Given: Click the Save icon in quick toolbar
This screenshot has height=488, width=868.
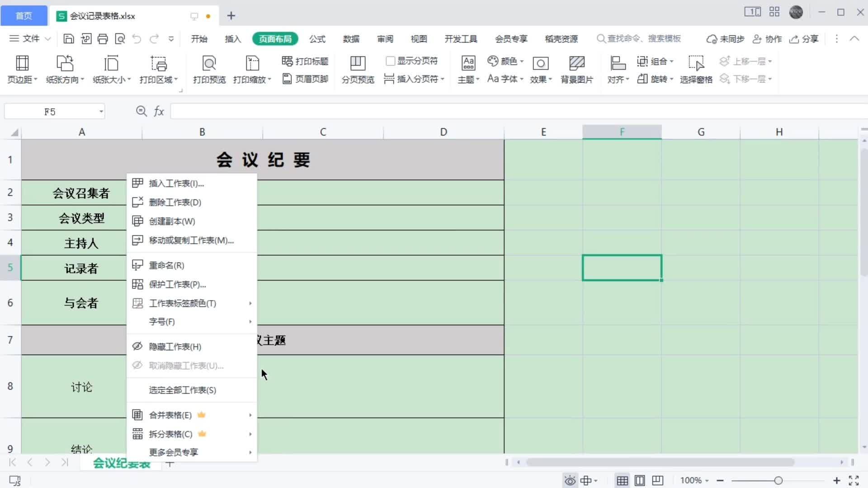Looking at the screenshot, I should coord(68,39).
